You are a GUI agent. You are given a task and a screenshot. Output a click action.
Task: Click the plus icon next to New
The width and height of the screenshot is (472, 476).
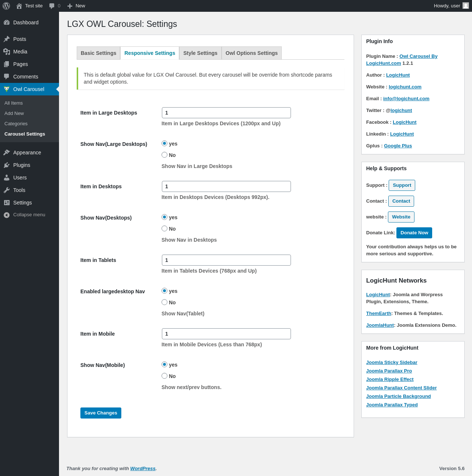tap(70, 6)
